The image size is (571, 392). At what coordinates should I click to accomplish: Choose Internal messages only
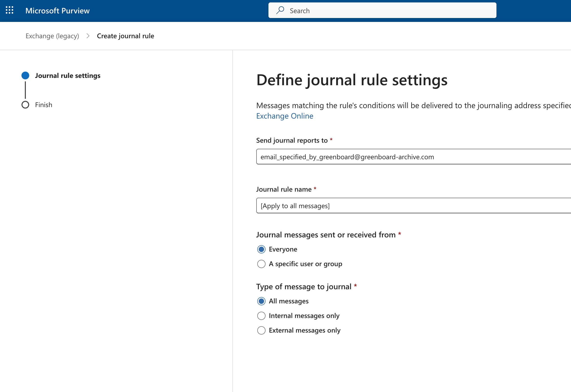[261, 316]
